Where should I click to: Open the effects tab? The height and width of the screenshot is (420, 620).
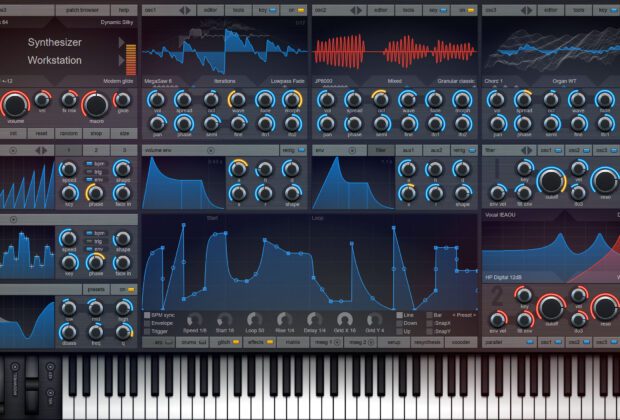coord(259,342)
